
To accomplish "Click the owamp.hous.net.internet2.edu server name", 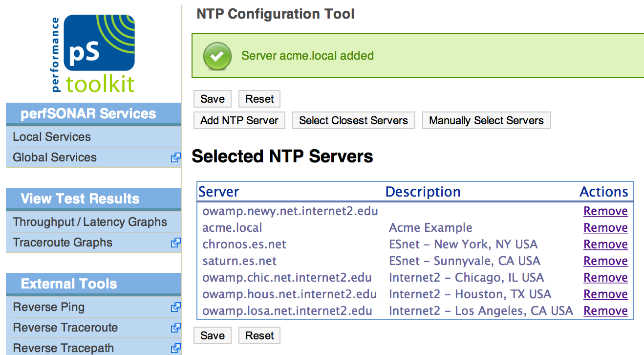I will click(x=290, y=294).
